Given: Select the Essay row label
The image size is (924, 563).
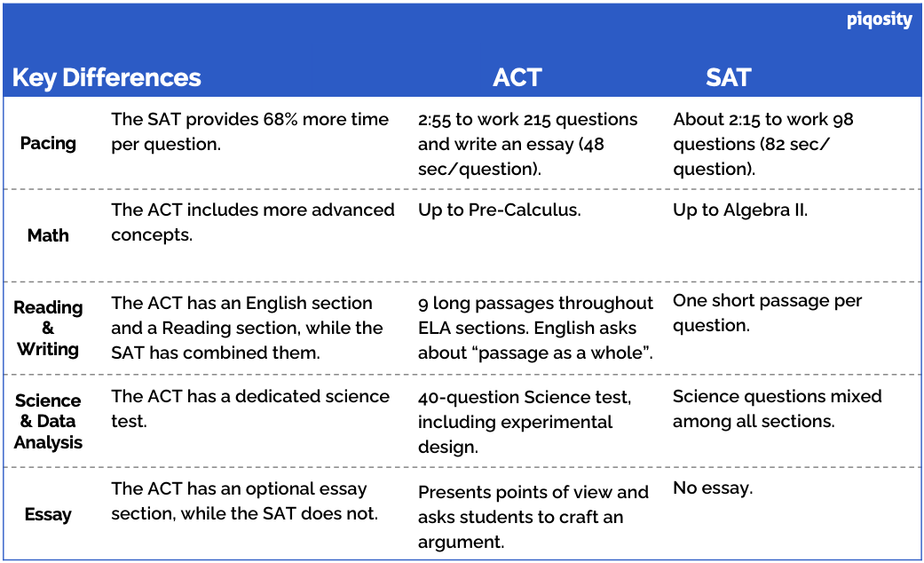Looking at the screenshot, I should click(48, 514).
